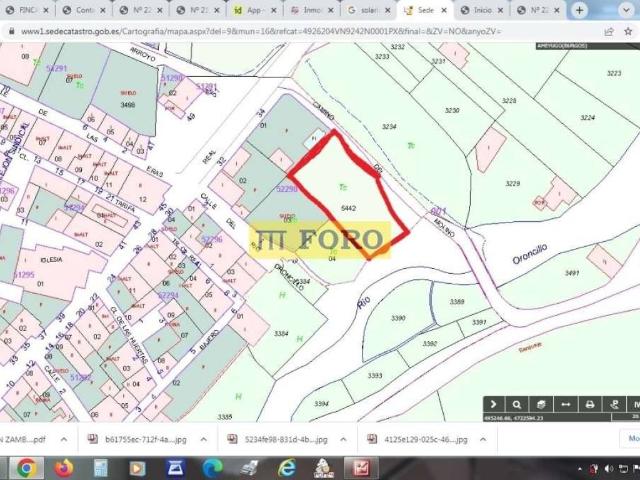This screenshot has height=480, width=640.
Task: Launch Internet Explorer from the taskbar
Action: click(287, 468)
